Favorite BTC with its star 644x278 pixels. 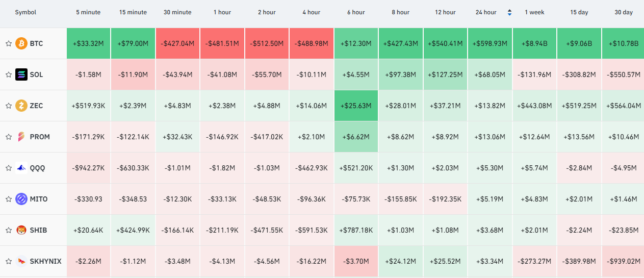8,43
